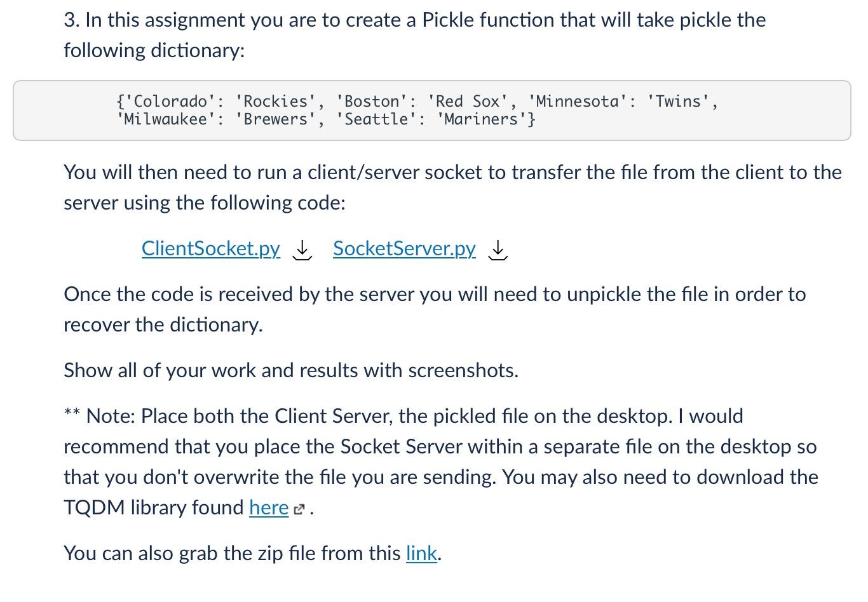868x602 pixels.
Task: Click the 'You will then need' paragraph
Action: click(452, 187)
